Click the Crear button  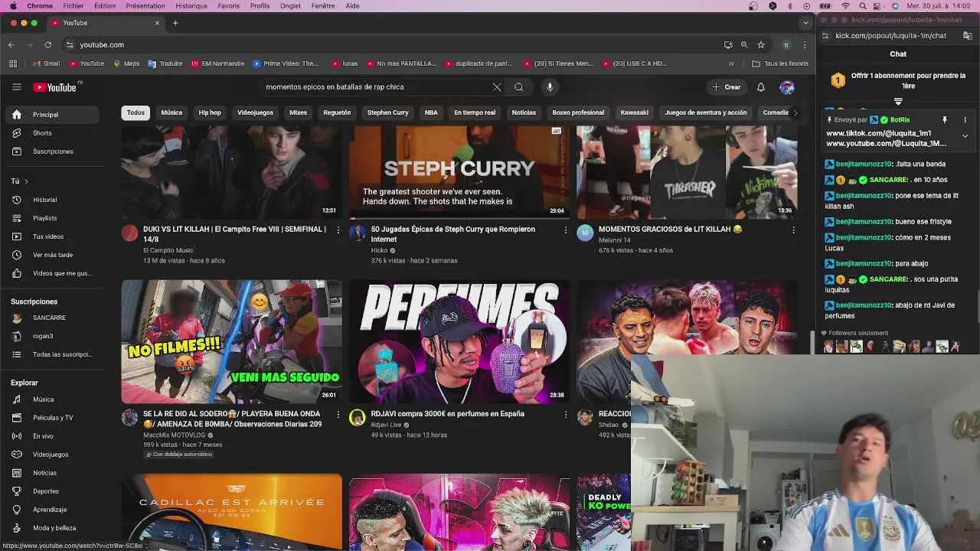727,87
